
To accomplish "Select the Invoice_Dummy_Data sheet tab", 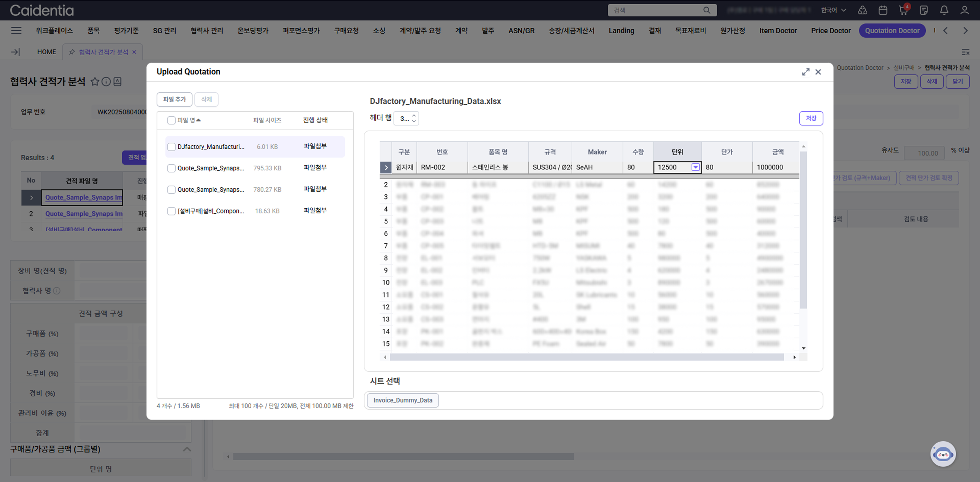I will [x=402, y=400].
